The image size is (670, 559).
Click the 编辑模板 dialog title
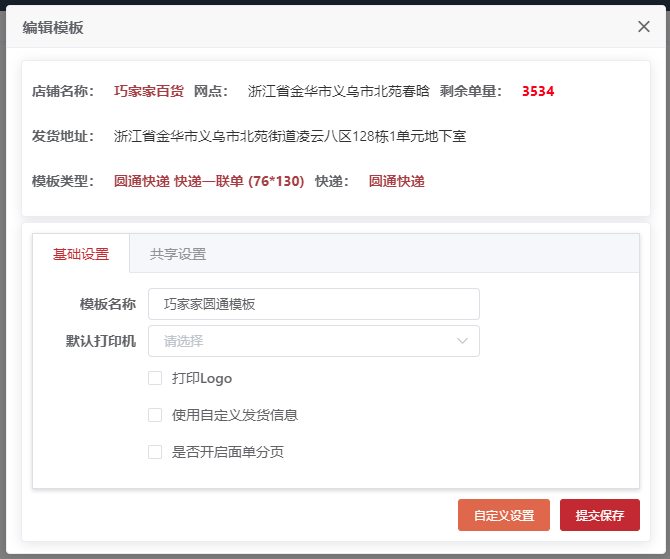[x=53, y=27]
